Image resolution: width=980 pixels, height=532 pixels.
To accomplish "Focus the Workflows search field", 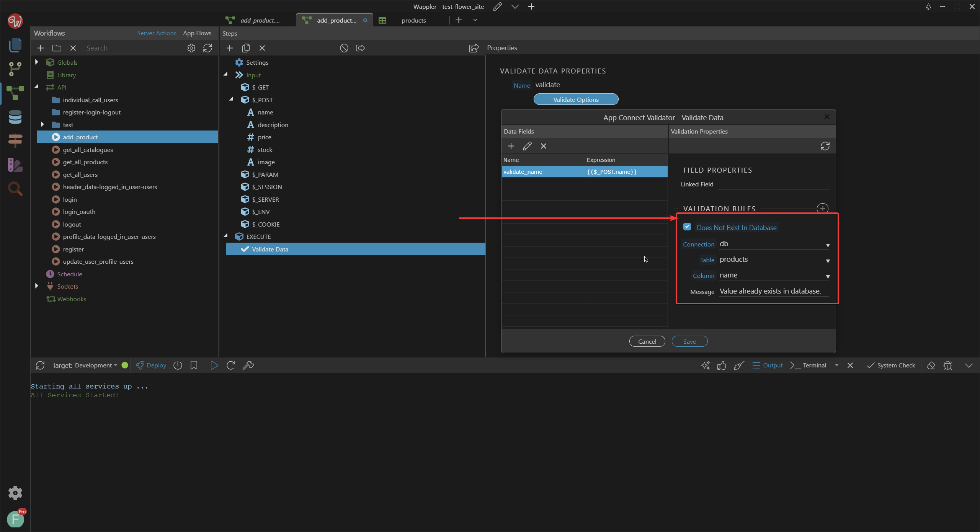I will click(124, 48).
